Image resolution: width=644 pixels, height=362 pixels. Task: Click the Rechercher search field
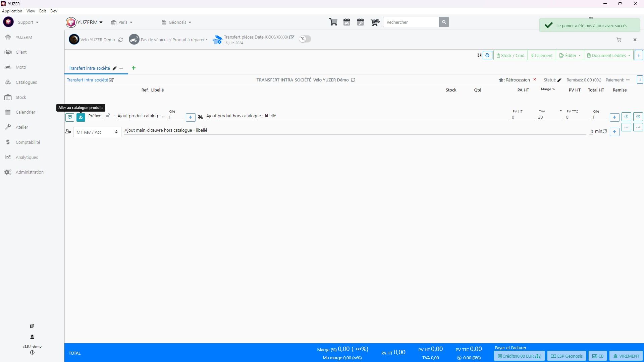[x=411, y=22]
